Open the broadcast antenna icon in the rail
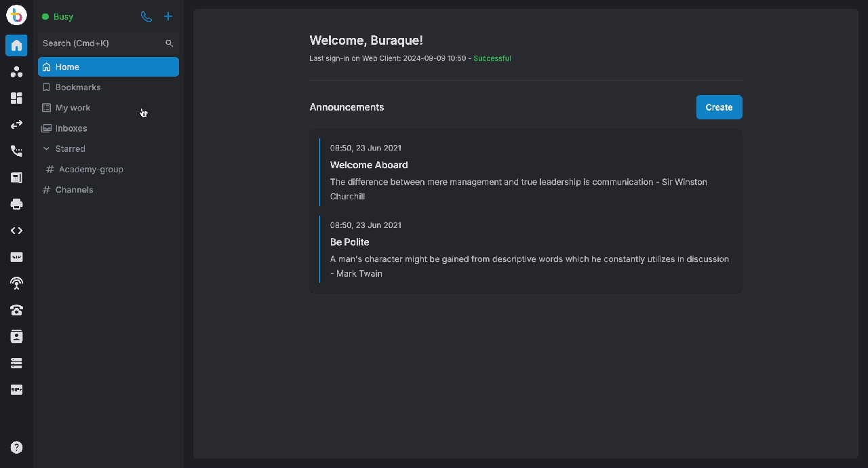 pos(16,284)
